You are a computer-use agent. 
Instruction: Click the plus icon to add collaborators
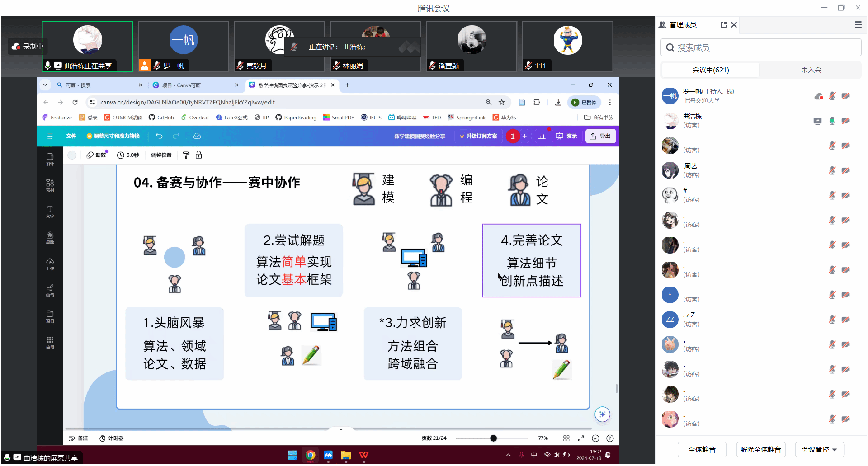[524, 136]
